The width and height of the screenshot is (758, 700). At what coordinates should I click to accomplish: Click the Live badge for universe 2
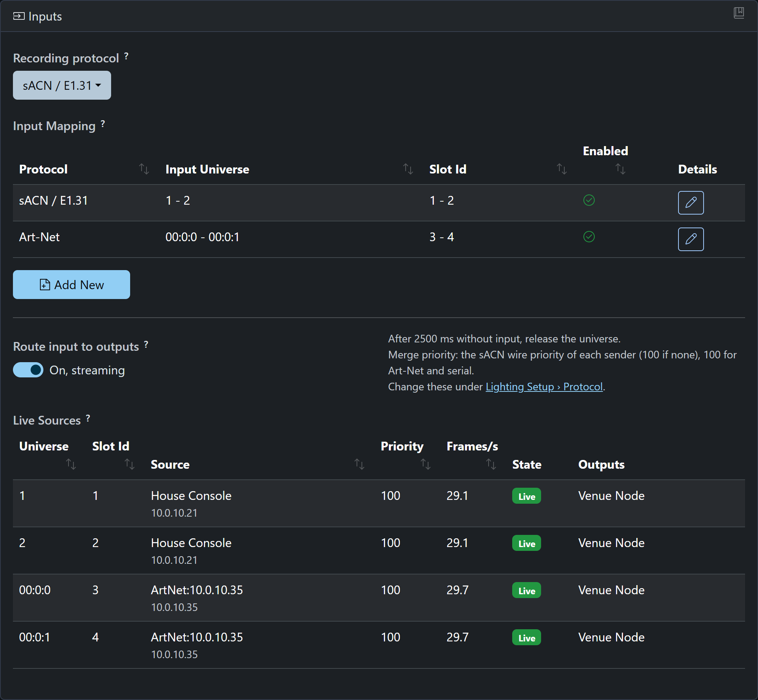point(527,543)
